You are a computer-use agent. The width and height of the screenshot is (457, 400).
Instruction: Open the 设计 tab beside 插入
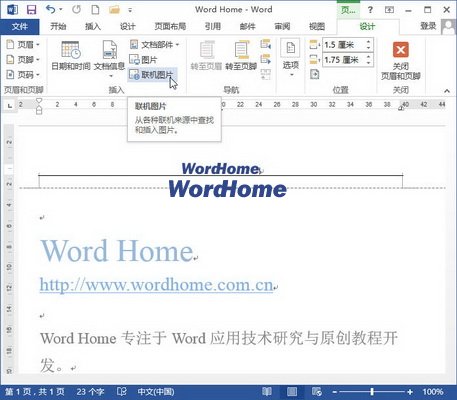point(128,26)
